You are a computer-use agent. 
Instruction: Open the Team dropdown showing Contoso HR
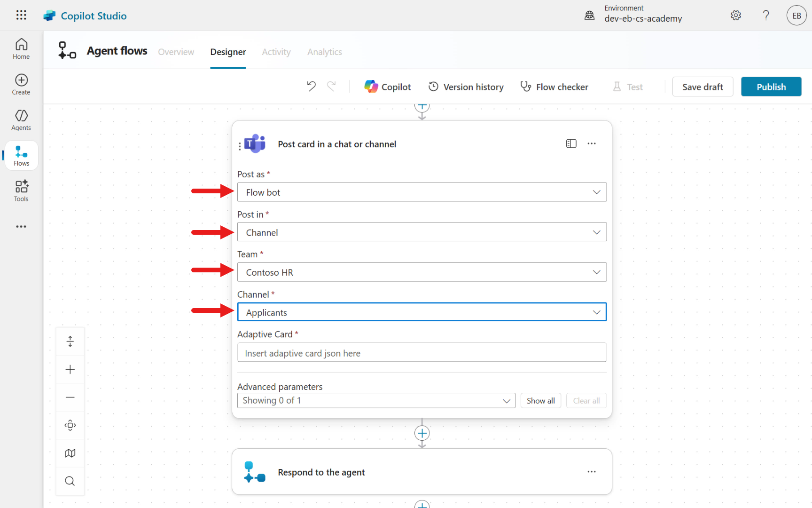click(422, 272)
